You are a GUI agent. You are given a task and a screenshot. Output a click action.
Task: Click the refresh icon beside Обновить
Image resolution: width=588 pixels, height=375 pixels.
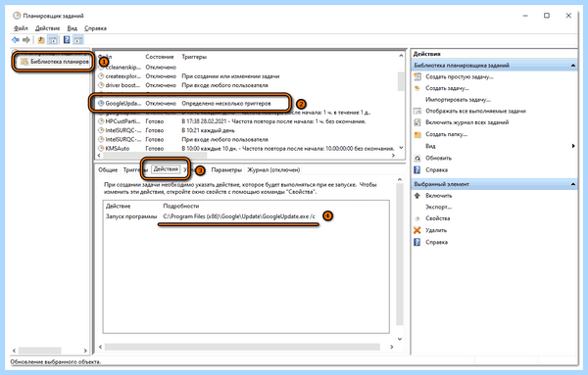pyautogui.click(x=417, y=158)
